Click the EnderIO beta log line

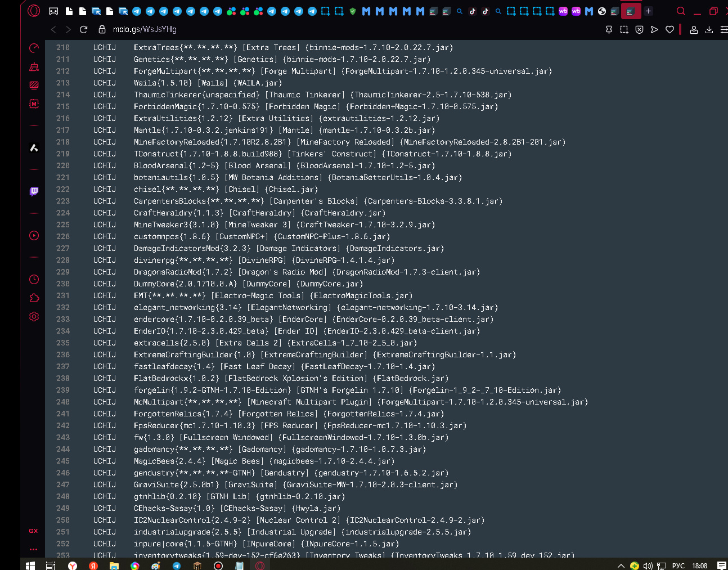(307, 331)
